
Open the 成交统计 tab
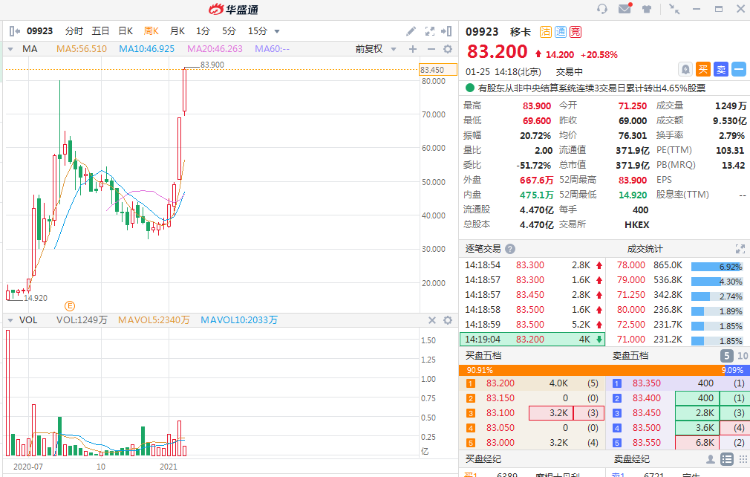pos(645,249)
